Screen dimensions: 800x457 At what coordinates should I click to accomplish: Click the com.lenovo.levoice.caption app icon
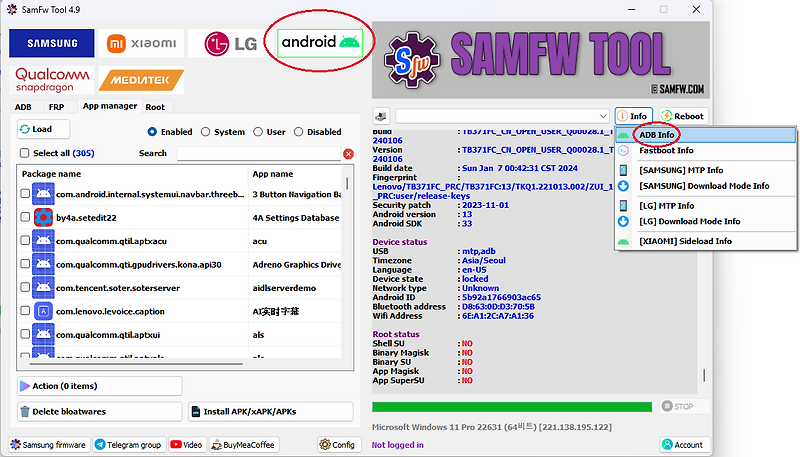43,311
